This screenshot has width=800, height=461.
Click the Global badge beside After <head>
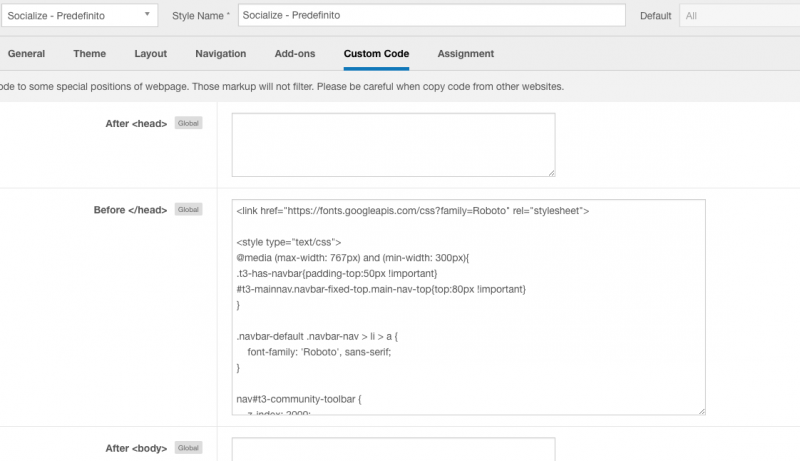click(188, 123)
